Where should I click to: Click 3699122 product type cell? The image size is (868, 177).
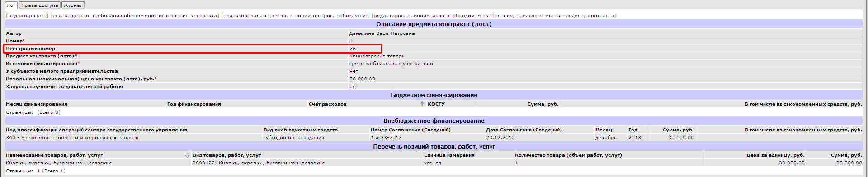point(259,163)
